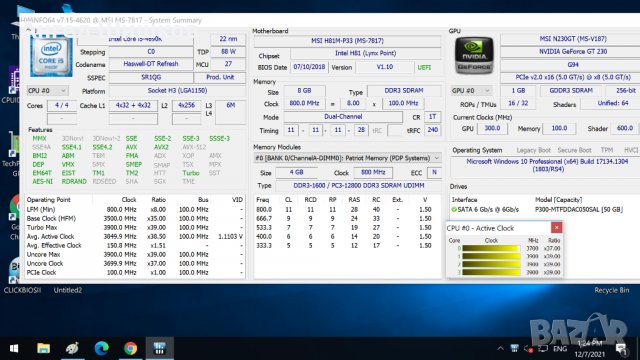The image size is (640, 360).
Task: Click the BIOS Date field 07/10/2018
Action: point(309,67)
